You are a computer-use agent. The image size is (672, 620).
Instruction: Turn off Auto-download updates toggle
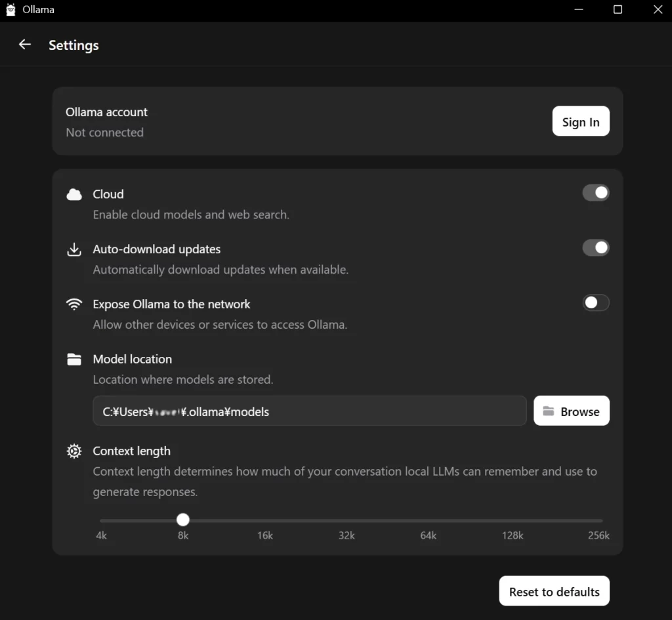pos(595,248)
